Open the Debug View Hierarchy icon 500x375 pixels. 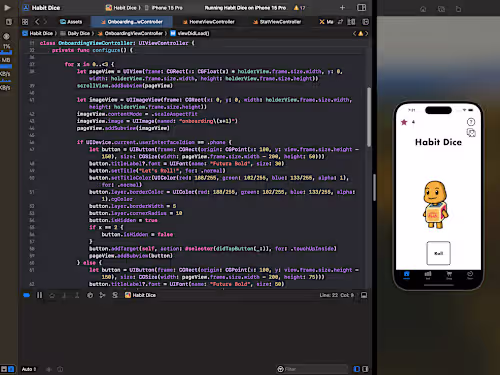point(90,295)
